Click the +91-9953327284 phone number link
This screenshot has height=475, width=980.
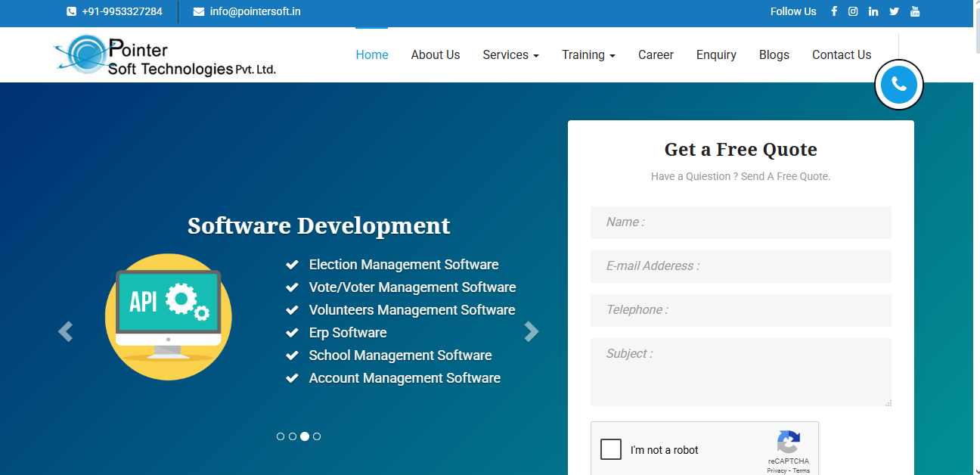[122, 11]
